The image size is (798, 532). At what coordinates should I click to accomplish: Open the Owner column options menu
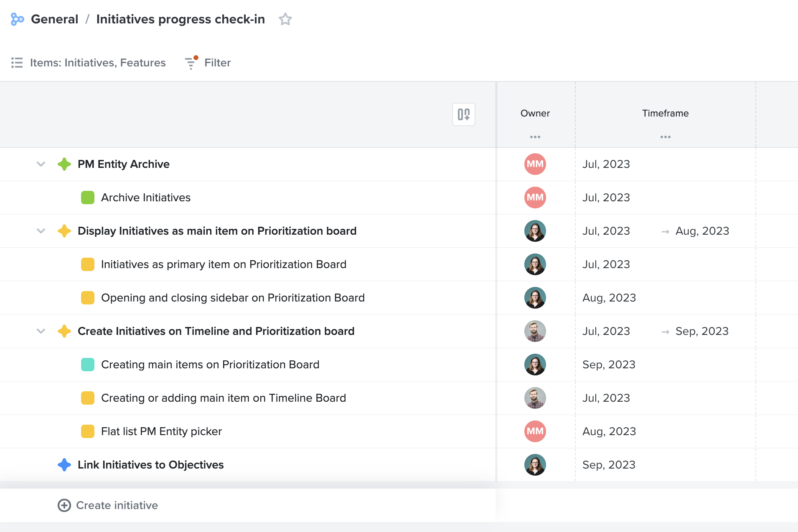(535, 137)
